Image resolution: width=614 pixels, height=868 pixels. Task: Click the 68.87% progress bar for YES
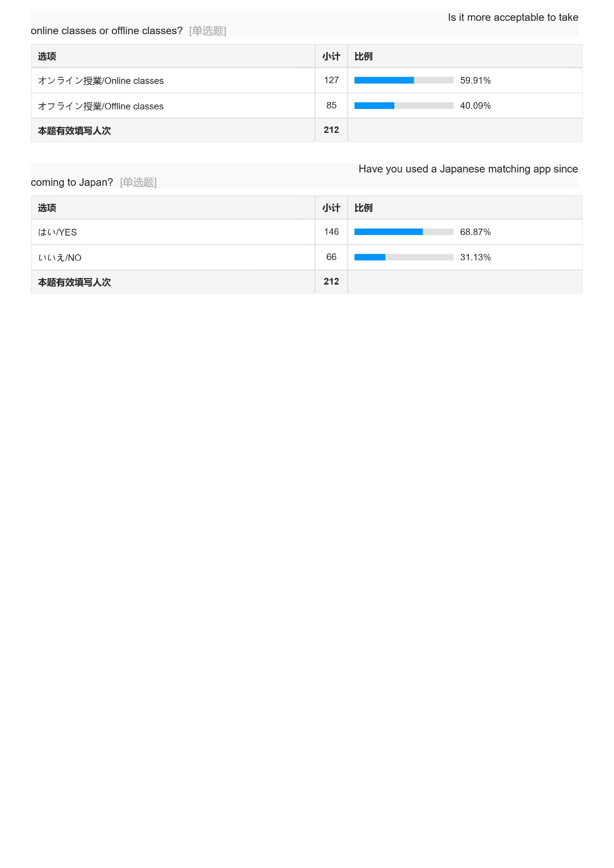404,232
